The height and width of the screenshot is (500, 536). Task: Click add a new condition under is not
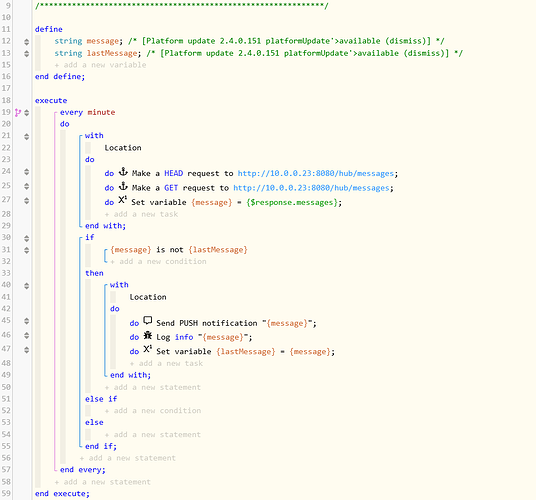coord(158,261)
